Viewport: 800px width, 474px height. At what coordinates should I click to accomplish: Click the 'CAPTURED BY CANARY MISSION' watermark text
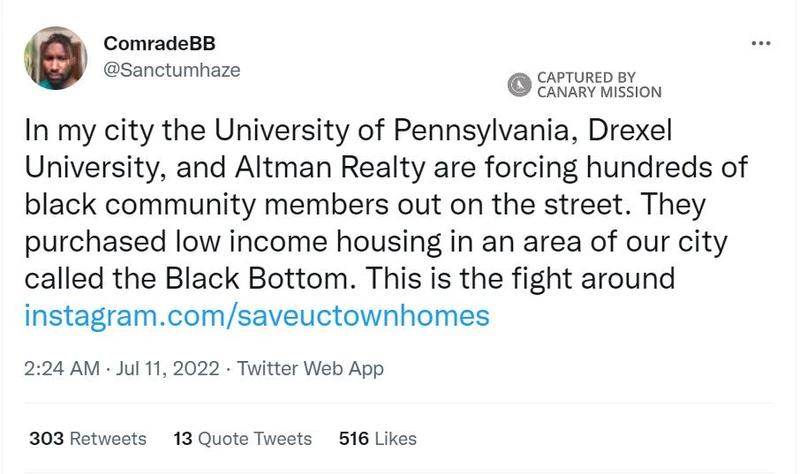click(599, 85)
